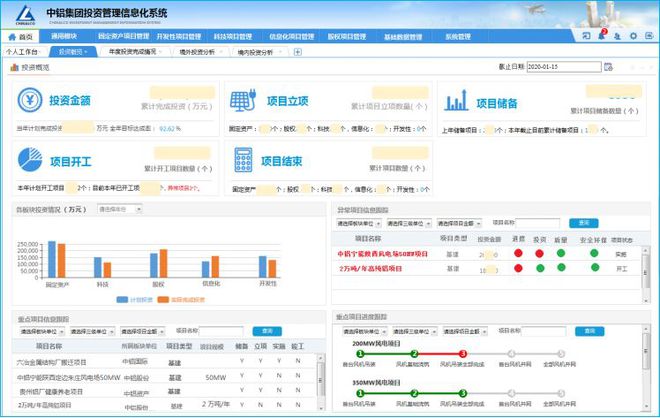Open the 信息化项目管理 menu
Screen dimensions: 660x418
292,37
